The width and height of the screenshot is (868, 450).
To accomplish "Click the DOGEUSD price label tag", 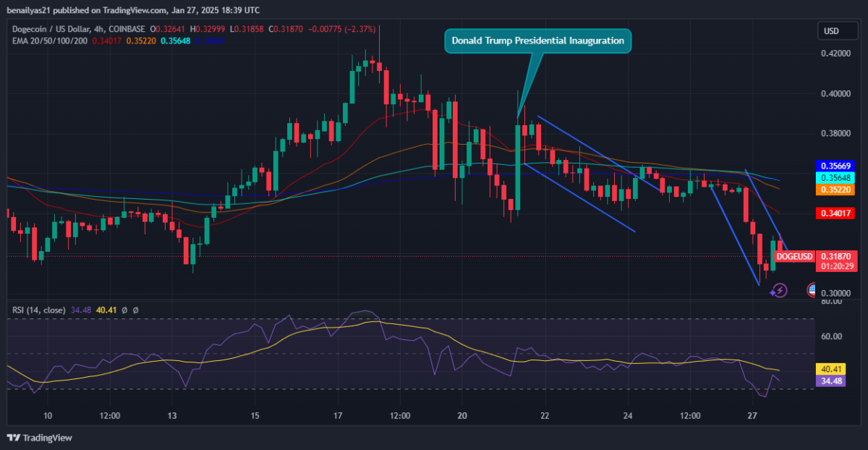I will point(794,256).
